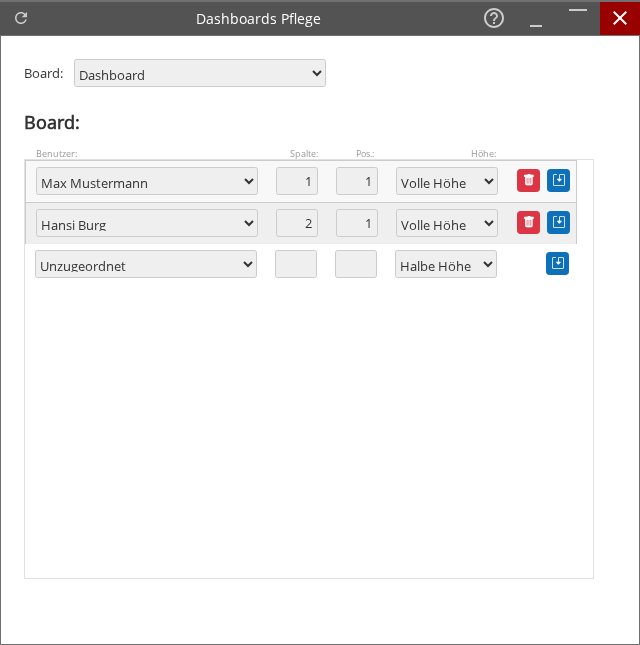Expand the Max Mustermann user dropdown
Viewport: 640px width, 645px height.
[147, 182]
